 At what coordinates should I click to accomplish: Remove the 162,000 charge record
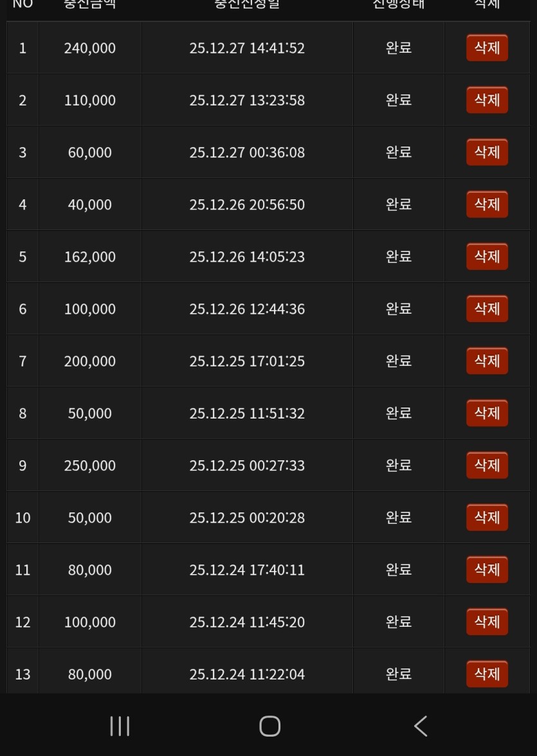coord(487,256)
